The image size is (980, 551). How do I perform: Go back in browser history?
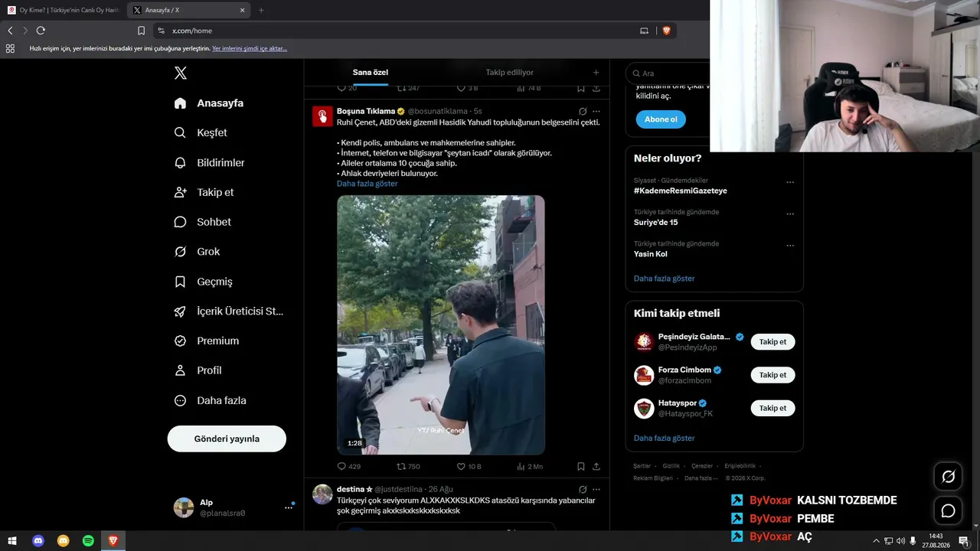[10, 31]
